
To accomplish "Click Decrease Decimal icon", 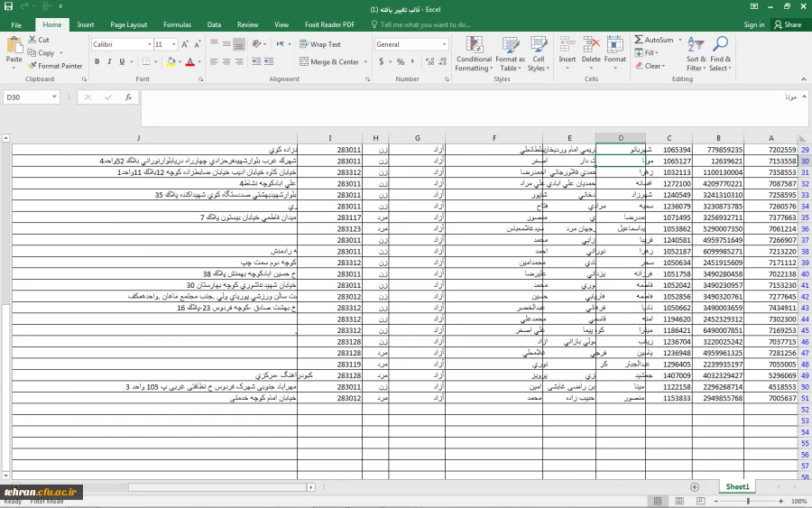I will click(x=442, y=61).
